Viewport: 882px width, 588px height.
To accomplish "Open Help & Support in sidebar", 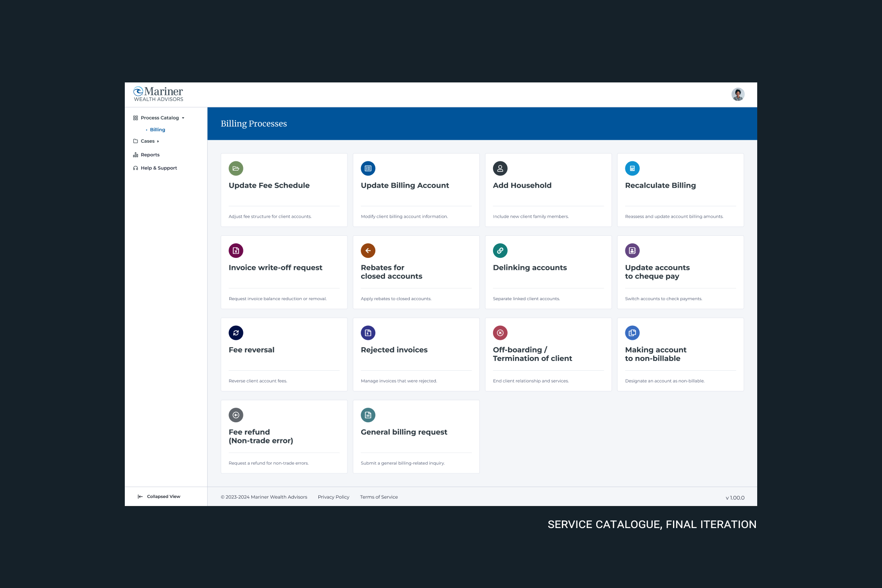I will click(158, 168).
